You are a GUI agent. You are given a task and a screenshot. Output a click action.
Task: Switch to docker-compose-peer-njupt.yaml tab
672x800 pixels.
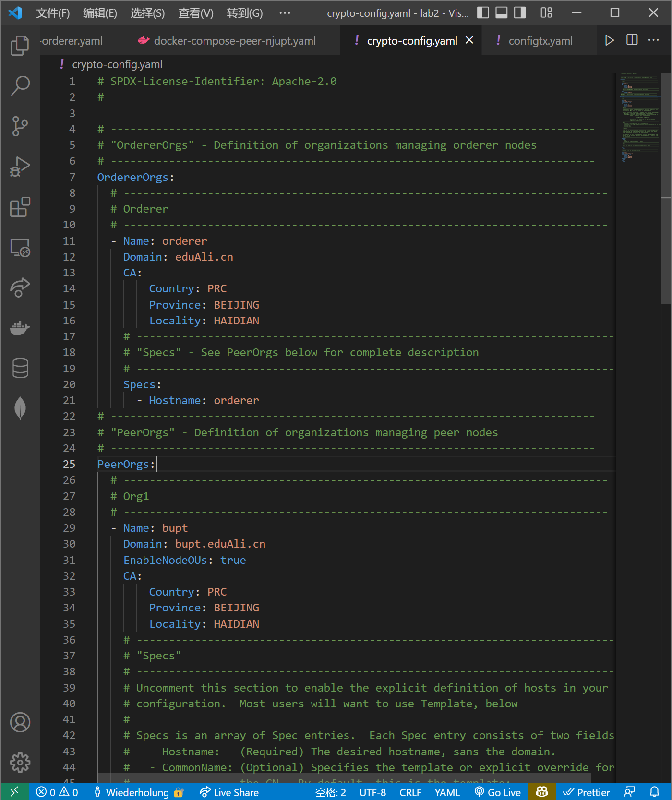(x=233, y=41)
